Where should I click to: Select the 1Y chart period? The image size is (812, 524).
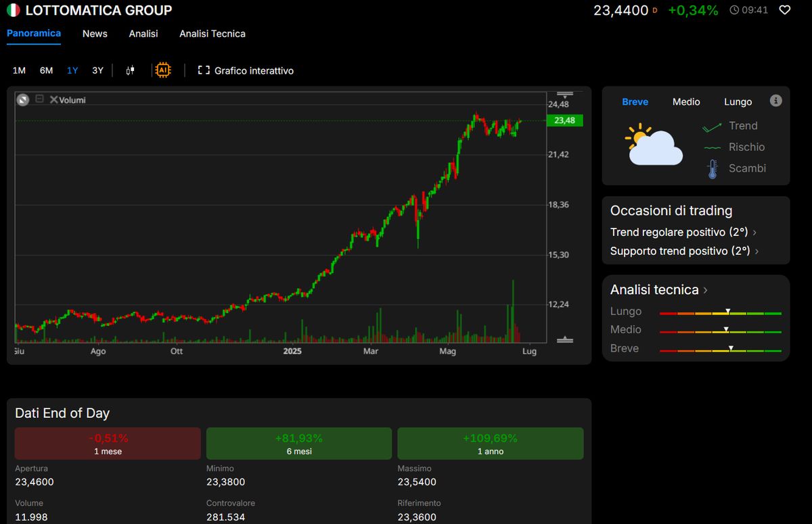pos(72,70)
